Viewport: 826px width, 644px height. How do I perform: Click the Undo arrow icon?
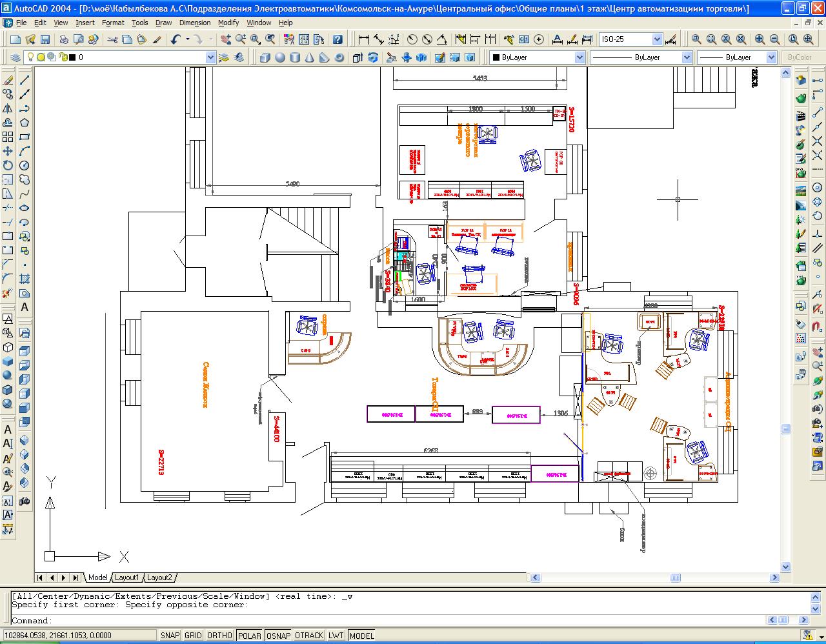click(x=176, y=39)
